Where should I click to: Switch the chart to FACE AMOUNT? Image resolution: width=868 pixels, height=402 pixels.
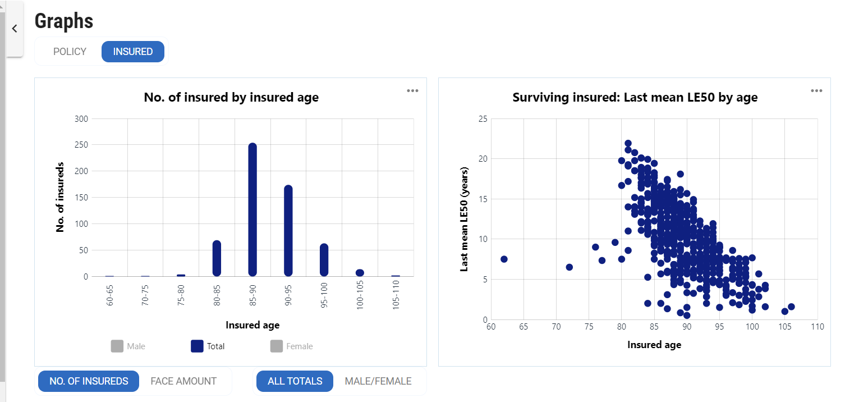[x=183, y=381]
